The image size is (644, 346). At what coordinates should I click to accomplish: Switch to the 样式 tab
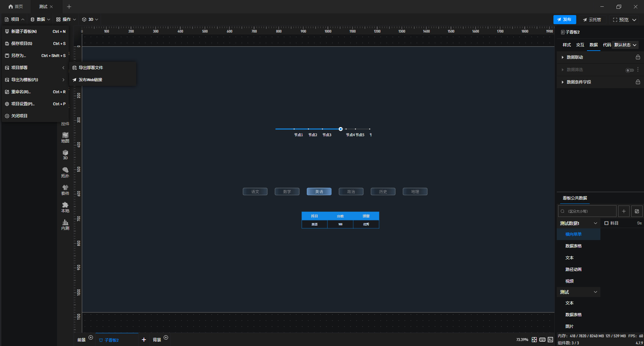tap(567, 45)
